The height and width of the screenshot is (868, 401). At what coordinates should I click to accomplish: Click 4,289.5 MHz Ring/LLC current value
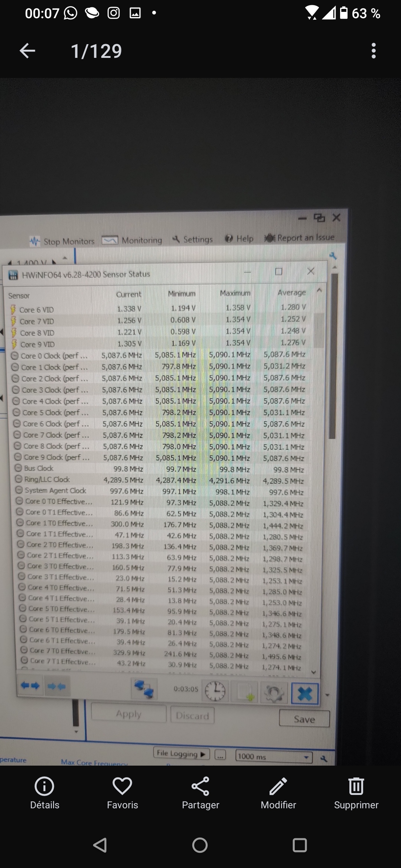pyautogui.click(x=123, y=480)
